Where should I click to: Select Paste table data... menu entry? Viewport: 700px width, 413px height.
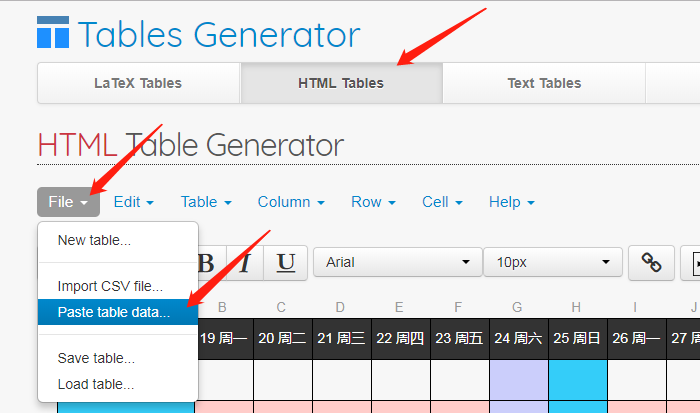tap(118, 312)
